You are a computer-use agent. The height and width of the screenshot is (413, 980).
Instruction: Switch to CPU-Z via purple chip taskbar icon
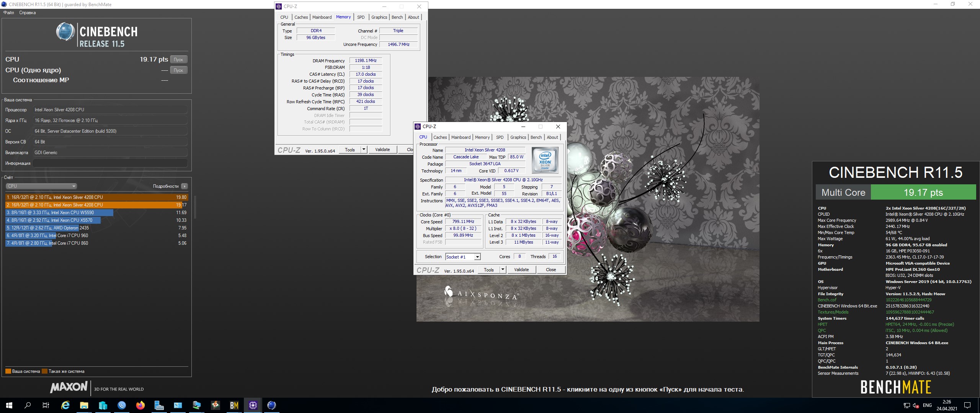pos(253,405)
